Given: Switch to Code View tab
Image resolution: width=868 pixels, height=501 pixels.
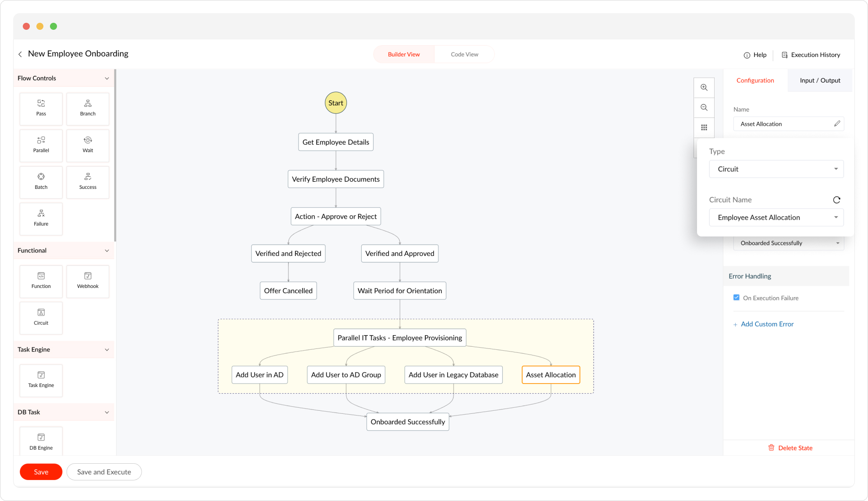Looking at the screenshot, I should click(x=464, y=54).
